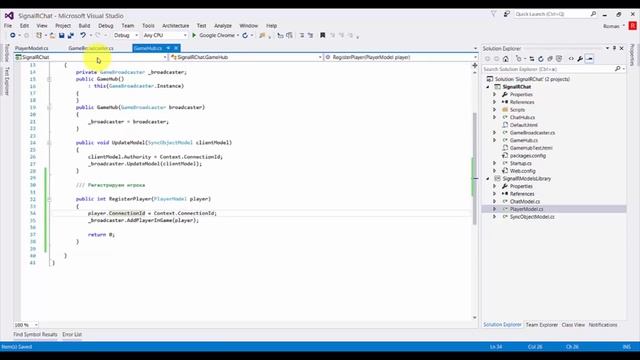Click the Show All Files icon in Solution Explorer

[x=559, y=59]
